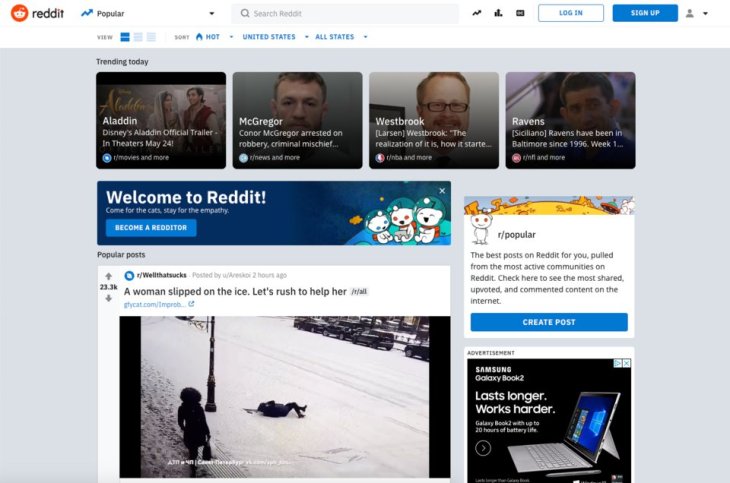Dismiss the Welcome to Reddit banner
Image resolution: width=730 pixels, height=483 pixels.
point(442,191)
